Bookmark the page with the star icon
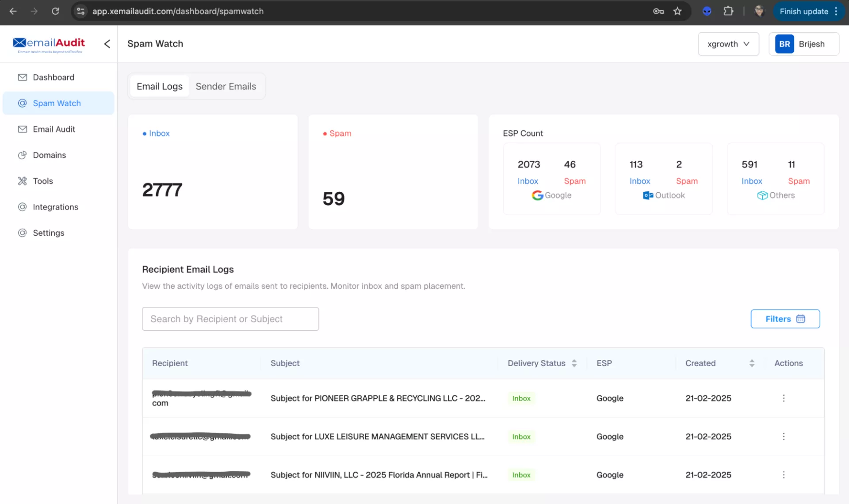The width and height of the screenshot is (849, 504). pos(677,11)
